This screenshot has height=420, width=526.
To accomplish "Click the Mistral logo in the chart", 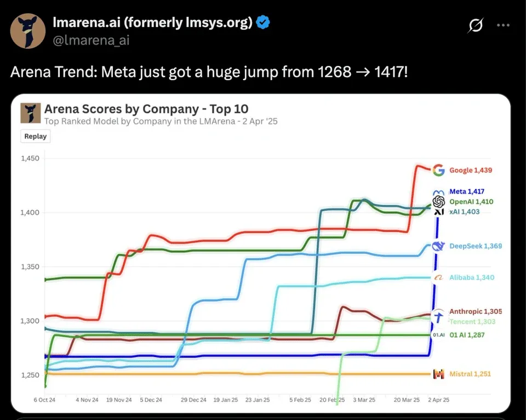I will [x=438, y=374].
